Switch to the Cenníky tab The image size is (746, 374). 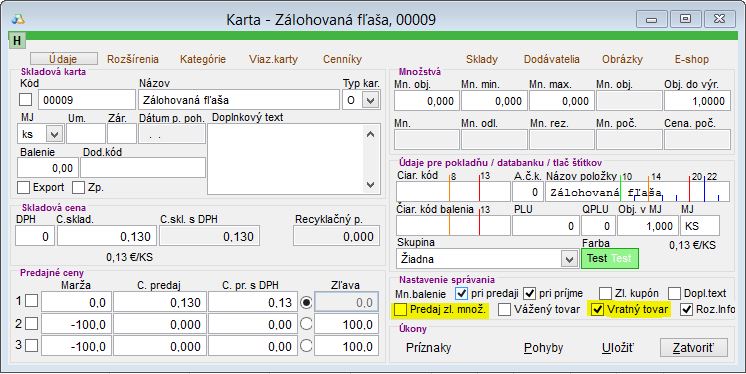click(343, 59)
